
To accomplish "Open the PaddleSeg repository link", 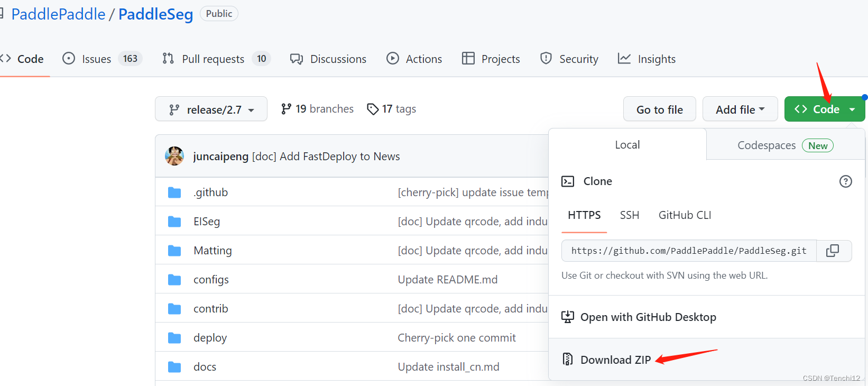I will [x=155, y=14].
